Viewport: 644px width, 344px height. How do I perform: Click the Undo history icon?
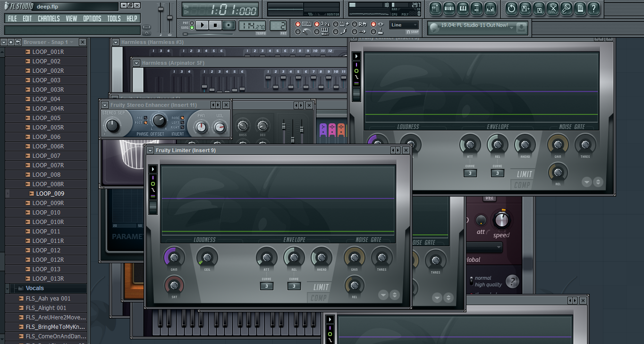pyautogui.click(x=511, y=8)
